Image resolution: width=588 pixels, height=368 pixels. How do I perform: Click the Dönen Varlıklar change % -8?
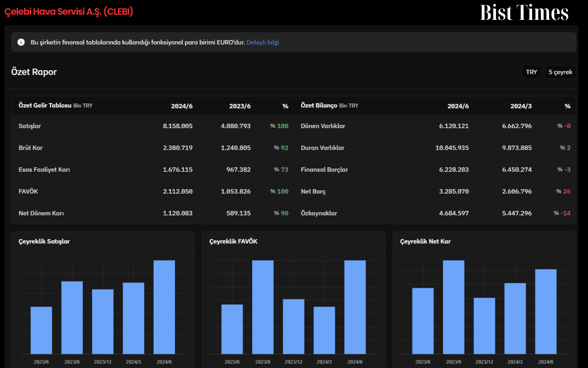[564, 126]
